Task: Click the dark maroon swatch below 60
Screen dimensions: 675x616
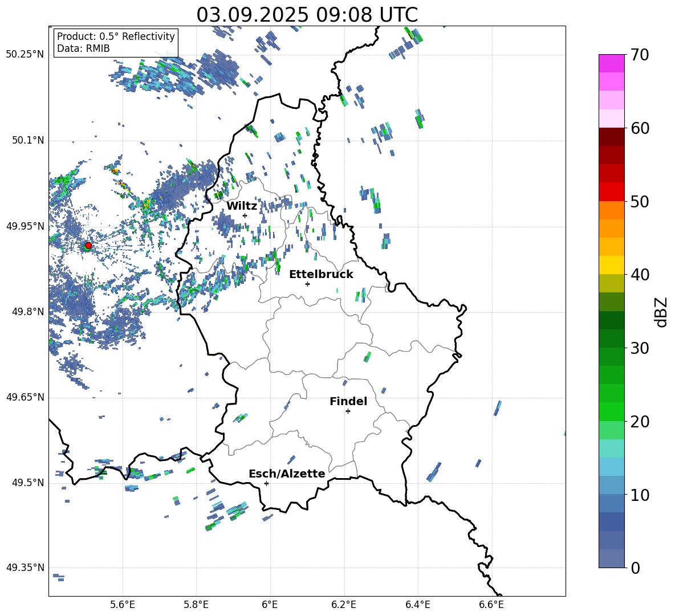Action: click(611, 137)
